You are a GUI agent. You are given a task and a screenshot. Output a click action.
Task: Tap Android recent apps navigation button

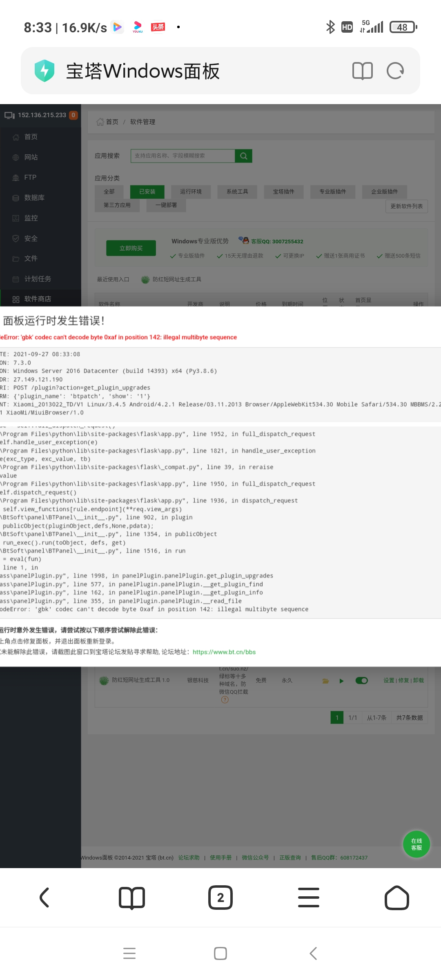point(129,953)
